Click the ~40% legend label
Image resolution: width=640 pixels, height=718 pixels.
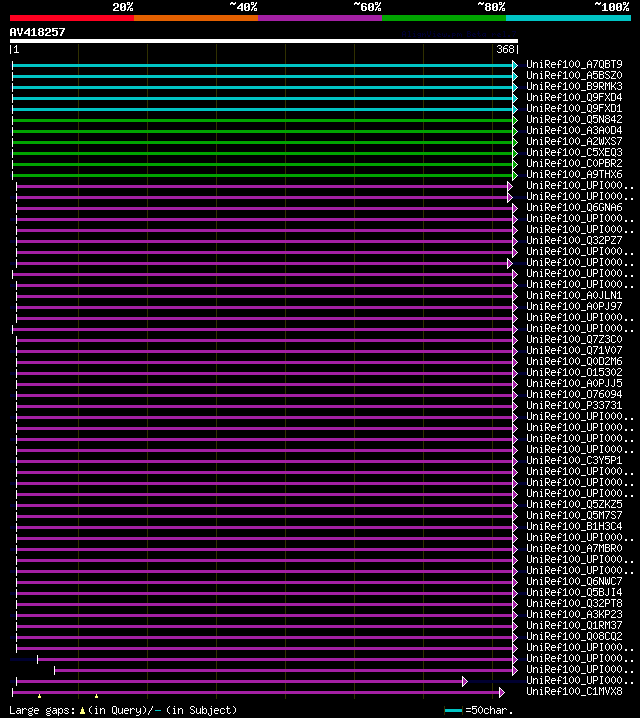[243, 7]
